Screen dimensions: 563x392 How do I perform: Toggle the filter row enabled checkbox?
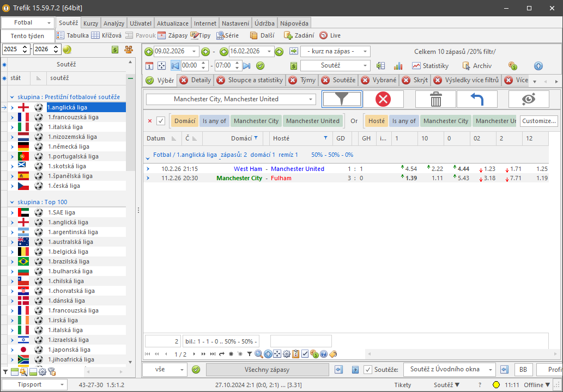coord(161,121)
